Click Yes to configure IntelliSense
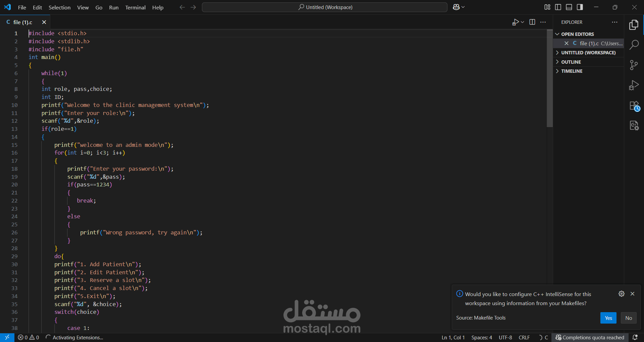 pos(608,318)
